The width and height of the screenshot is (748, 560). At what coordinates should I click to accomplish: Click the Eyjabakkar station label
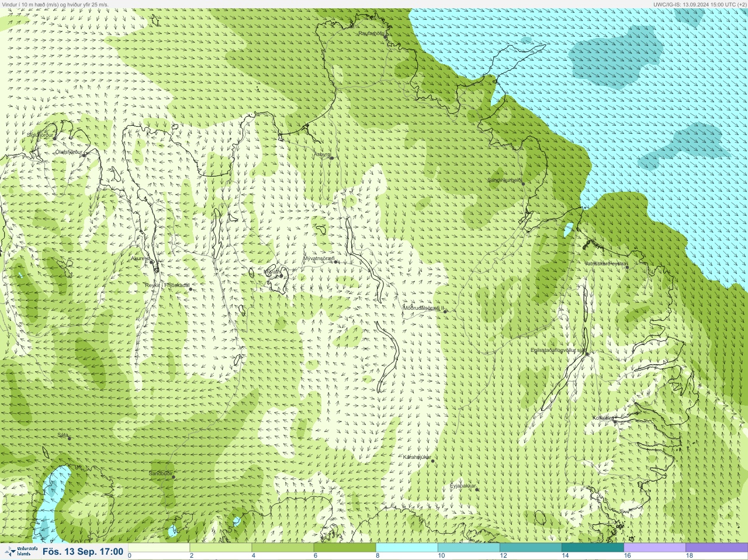[463, 486]
